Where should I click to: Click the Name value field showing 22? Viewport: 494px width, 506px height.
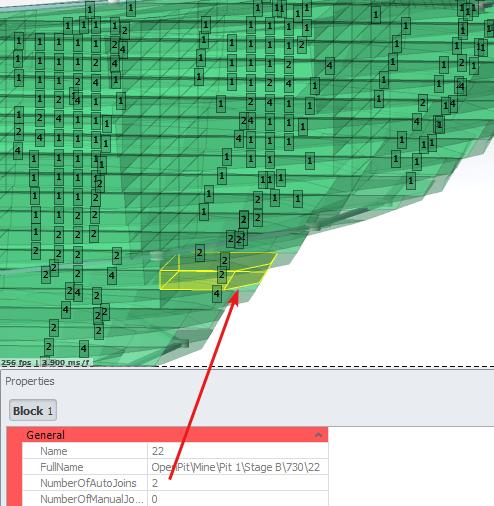coord(237,451)
